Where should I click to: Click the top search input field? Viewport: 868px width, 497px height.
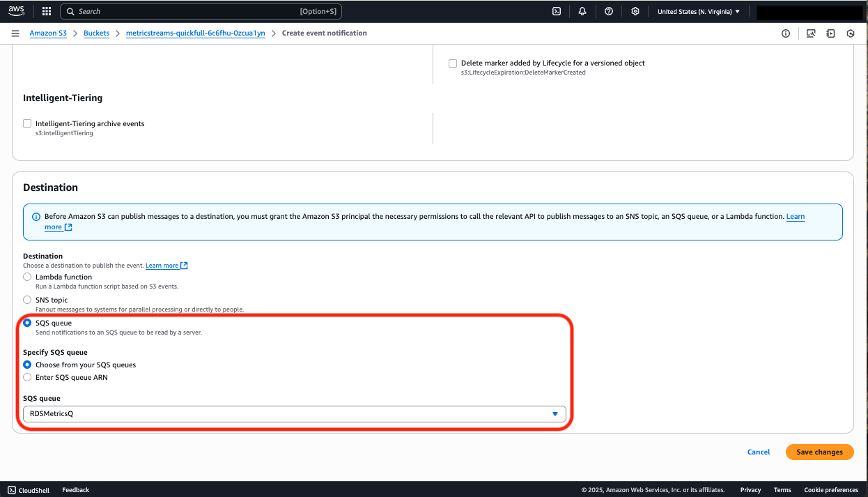(188, 11)
